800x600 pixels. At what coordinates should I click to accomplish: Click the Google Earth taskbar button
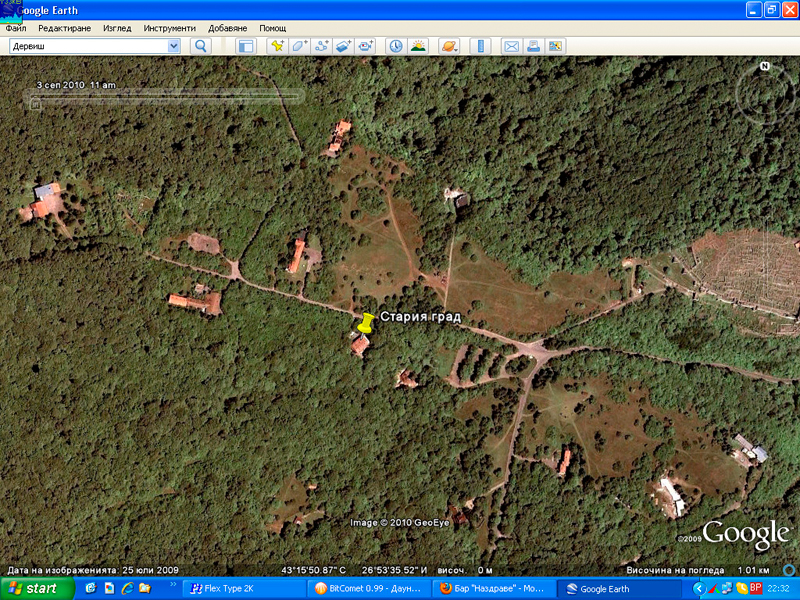click(x=619, y=589)
